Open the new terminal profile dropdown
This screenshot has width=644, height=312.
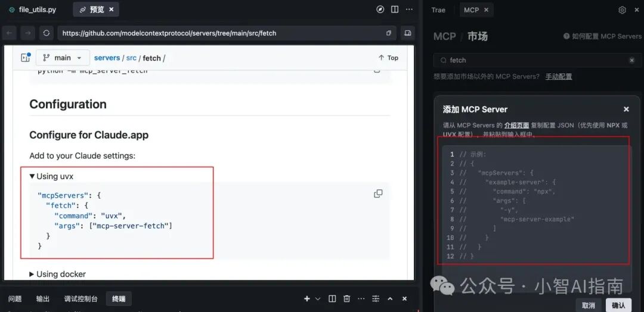tap(317, 299)
